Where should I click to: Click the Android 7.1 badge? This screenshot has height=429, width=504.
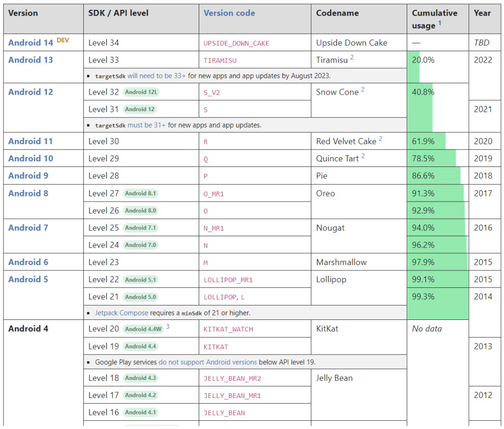(x=140, y=228)
